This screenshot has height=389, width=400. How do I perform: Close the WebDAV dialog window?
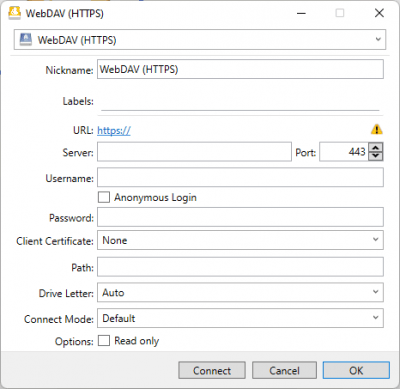(x=379, y=13)
